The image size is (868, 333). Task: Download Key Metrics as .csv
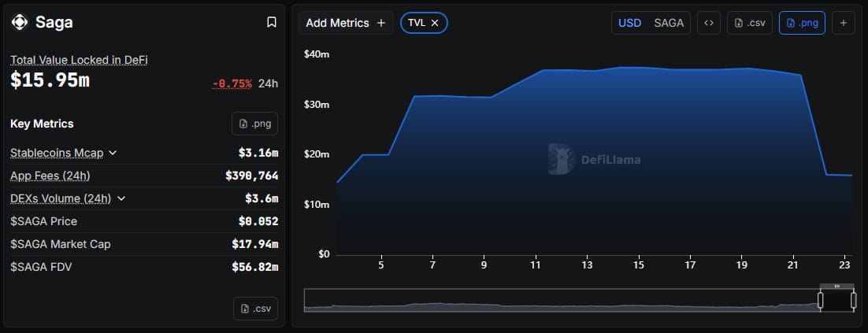click(x=255, y=309)
